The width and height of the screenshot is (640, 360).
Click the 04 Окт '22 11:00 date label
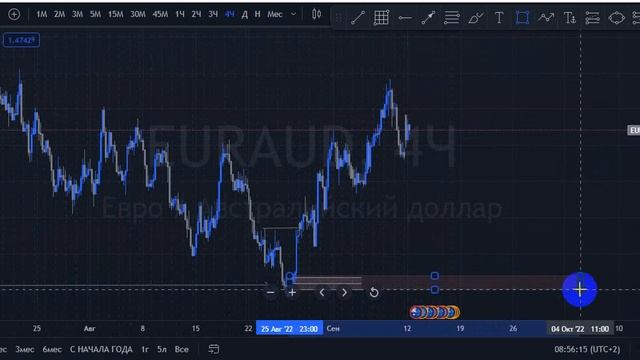coord(580,329)
